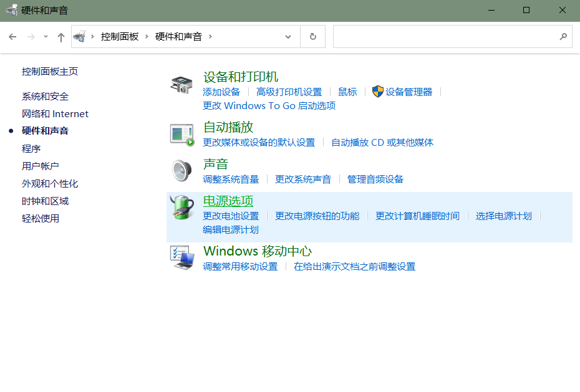Click 更改电源按钮的功能

coord(317,216)
